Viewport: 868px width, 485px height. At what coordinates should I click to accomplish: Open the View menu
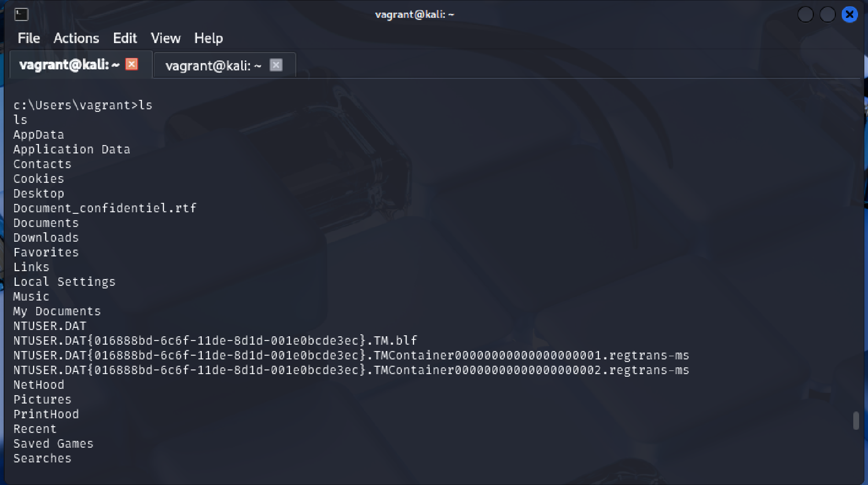tap(166, 38)
